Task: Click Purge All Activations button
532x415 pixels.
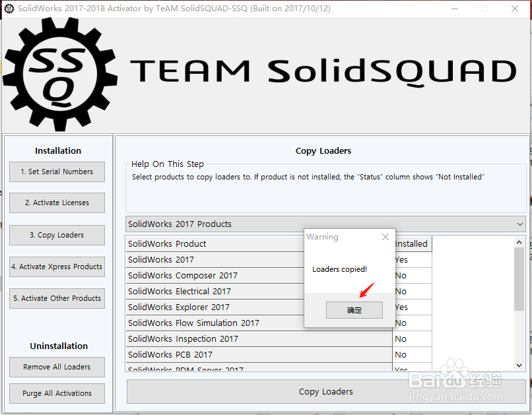Action: 57,393
